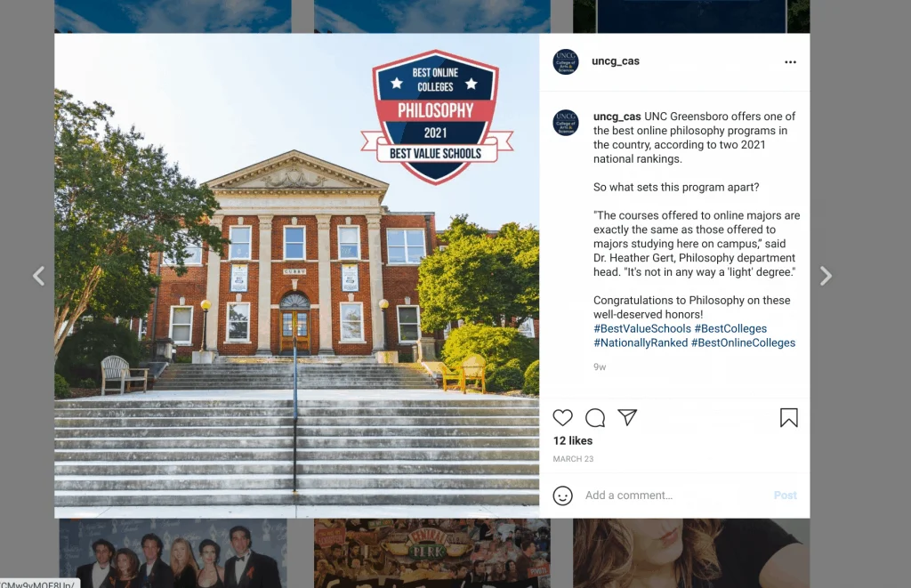Open #BestValueSchools hashtag

click(x=642, y=328)
